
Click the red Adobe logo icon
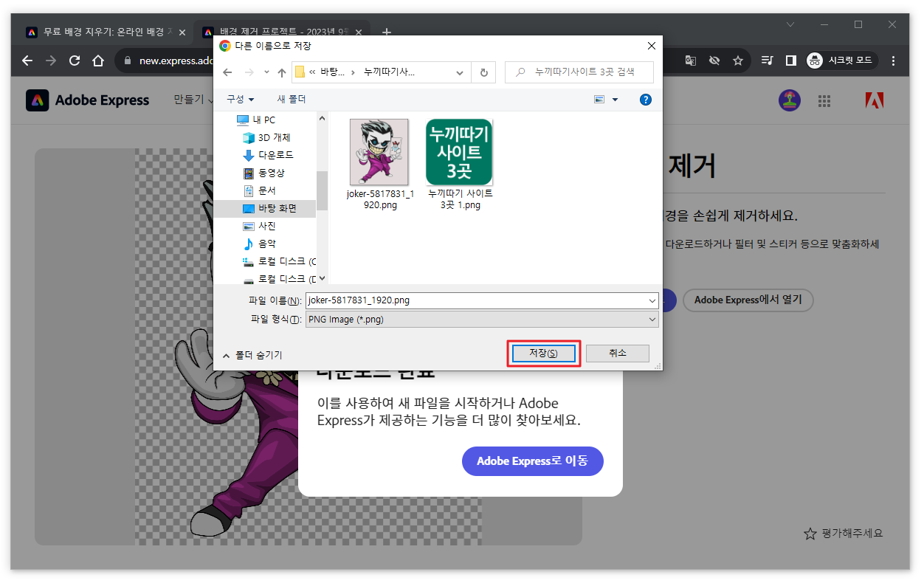pos(875,101)
